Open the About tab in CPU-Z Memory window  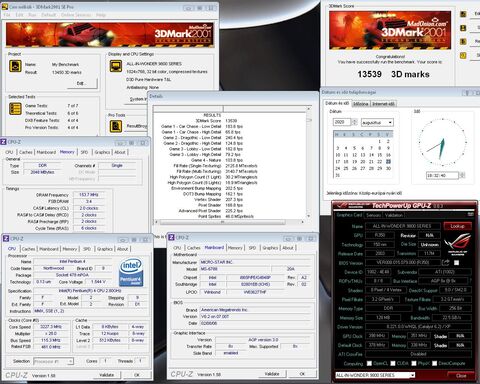pos(120,152)
